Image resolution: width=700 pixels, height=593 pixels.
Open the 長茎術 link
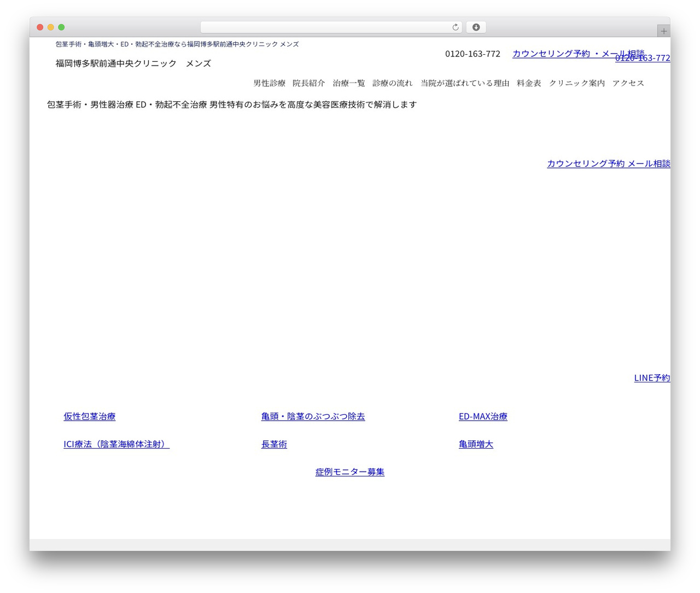tap(274, 444)
